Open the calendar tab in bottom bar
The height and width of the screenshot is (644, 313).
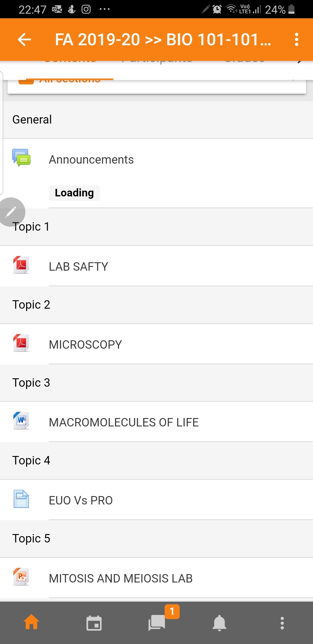[94, 623]
